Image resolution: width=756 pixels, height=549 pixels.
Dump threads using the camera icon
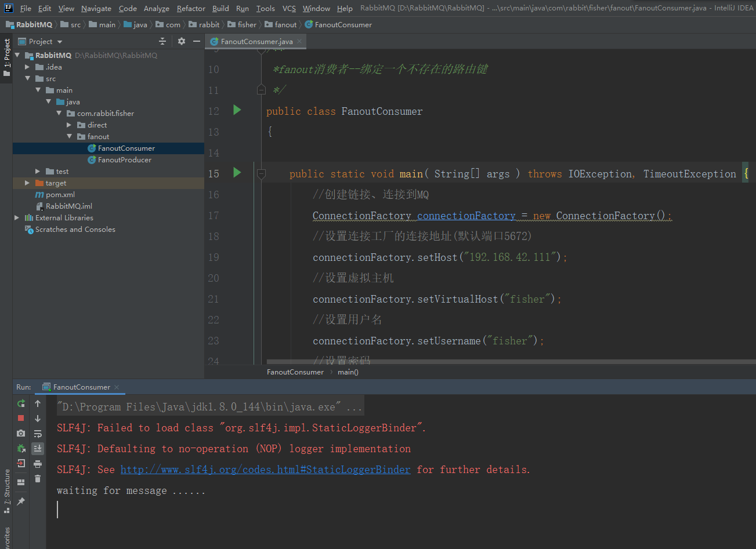(x=21, y=433)
